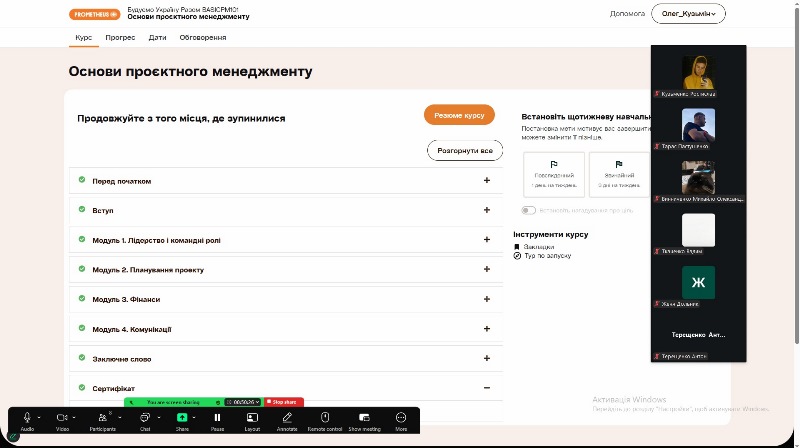Click the green Share screen icon
The width and height of the screenshot is (800, 448).
(182, 417)
